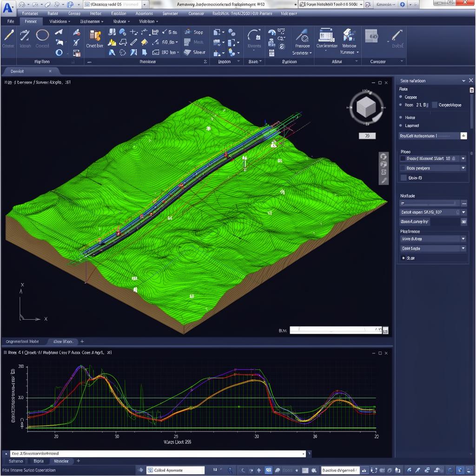The image size is (476, 476).
Task: Click the Woooe ribbon icon
Action: (x=349, y=35)
